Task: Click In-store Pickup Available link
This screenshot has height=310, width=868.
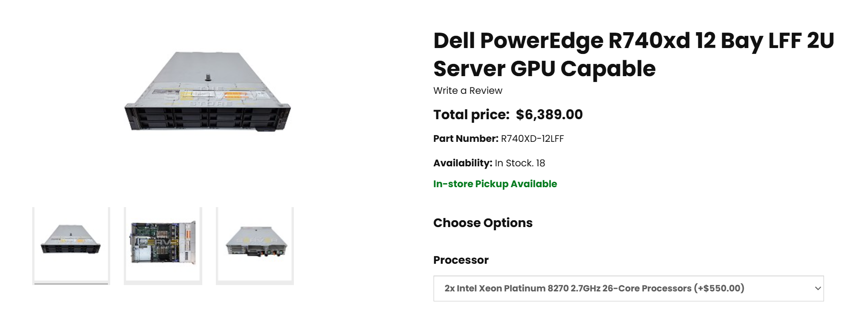Action: pyautogui.click(x=495, y=184)
